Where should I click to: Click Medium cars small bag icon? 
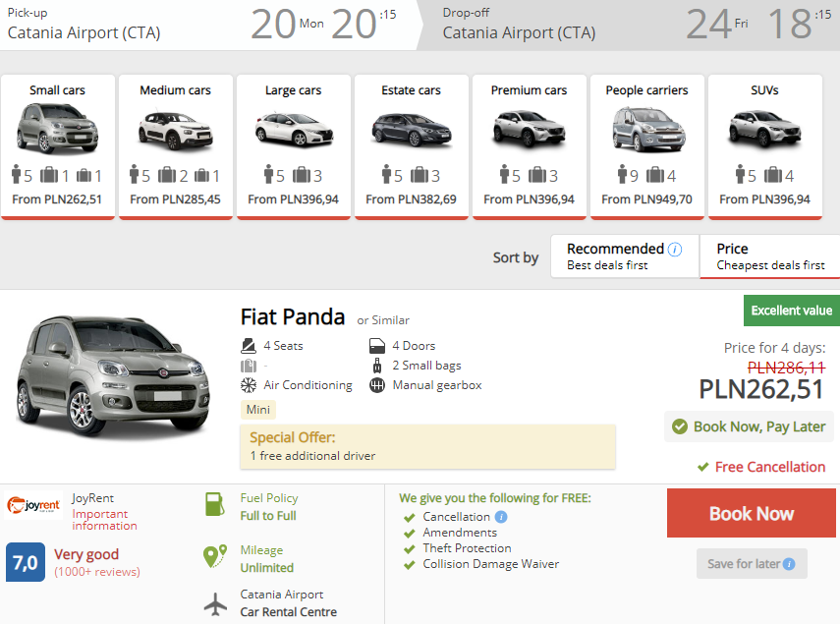coord(201,175)
